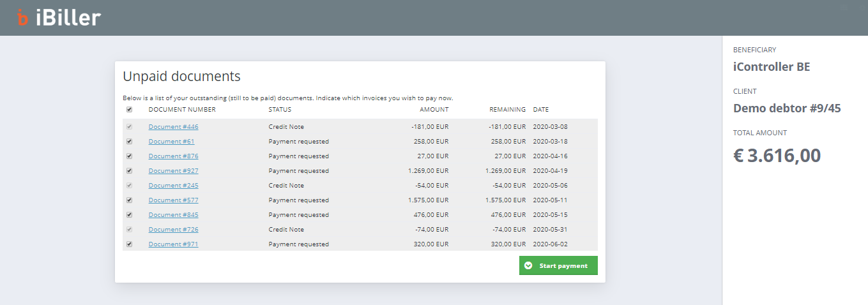The width and height of the screenshot is (868, 305).
Task: Uncheck the Document #876 checkbox
Action: (x=129, y=156)
